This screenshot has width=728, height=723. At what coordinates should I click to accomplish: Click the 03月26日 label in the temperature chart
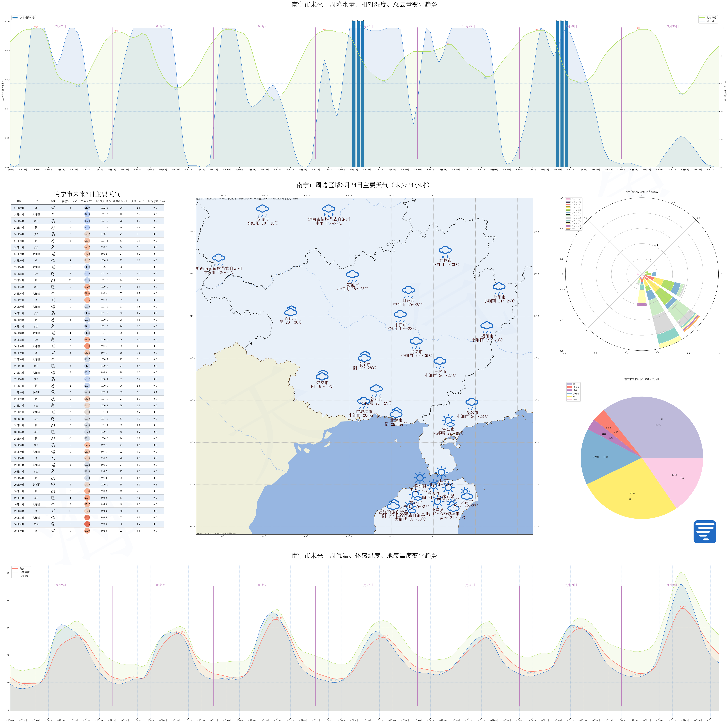[264, 585]
